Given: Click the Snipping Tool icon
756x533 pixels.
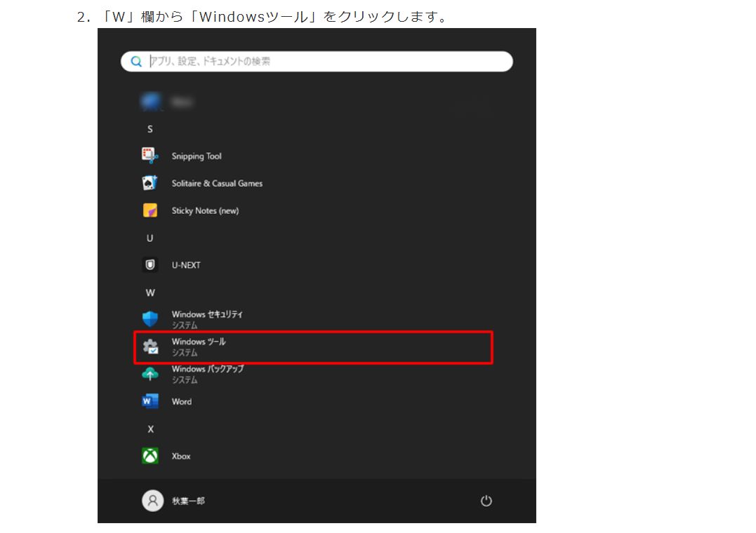Looking at the screenshot, I should click(150, 156).
